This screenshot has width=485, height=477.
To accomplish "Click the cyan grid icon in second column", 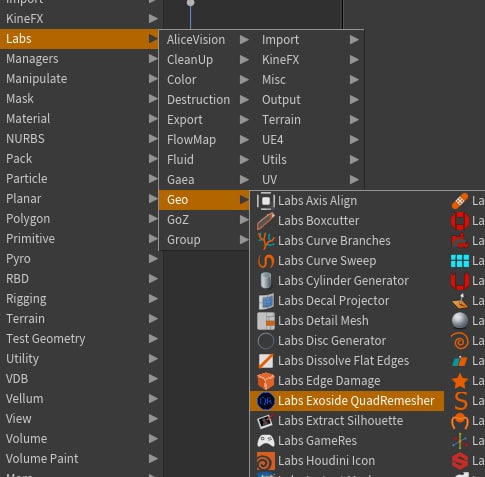I will (460, 261).
